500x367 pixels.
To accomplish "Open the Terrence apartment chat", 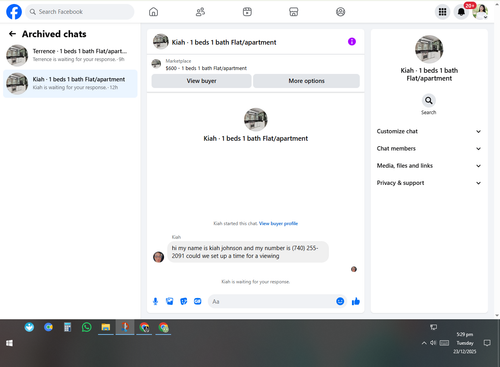I will click(70, 55).
